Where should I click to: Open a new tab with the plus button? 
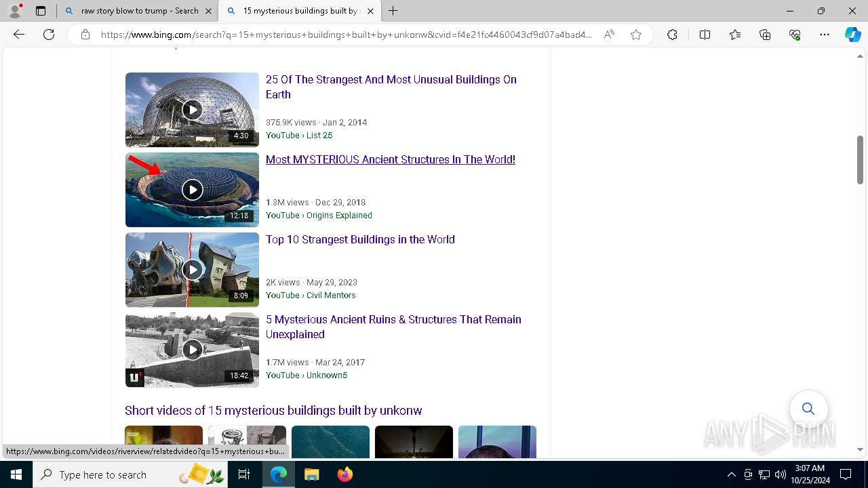pyautogui.click(x=393, y=11)
